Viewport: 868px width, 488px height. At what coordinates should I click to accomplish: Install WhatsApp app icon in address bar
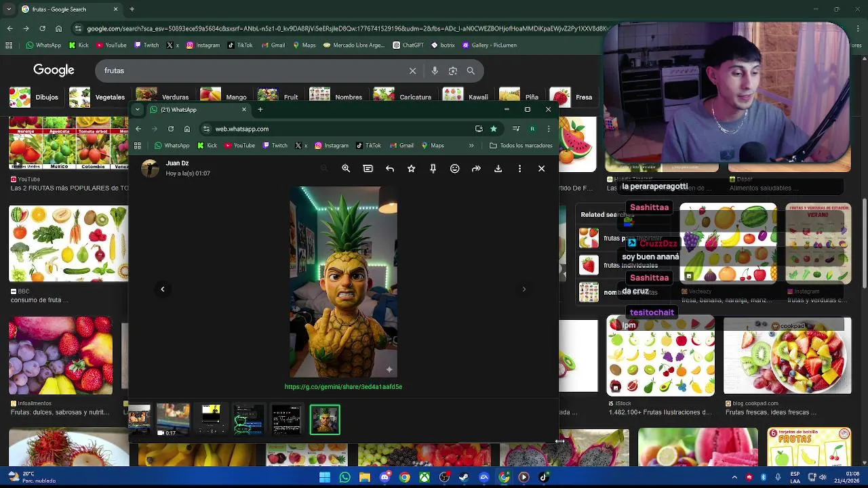(x=479, y=129)
